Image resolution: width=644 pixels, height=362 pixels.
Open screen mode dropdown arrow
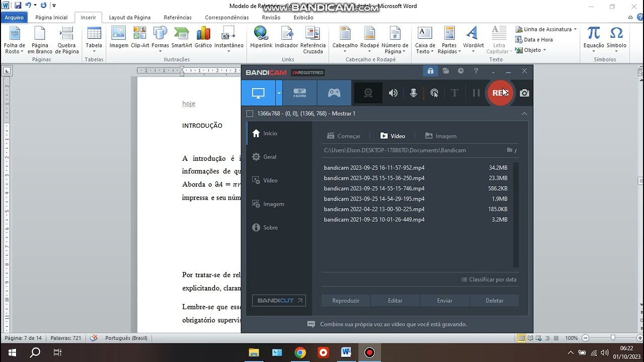click(x=279, y=93)
